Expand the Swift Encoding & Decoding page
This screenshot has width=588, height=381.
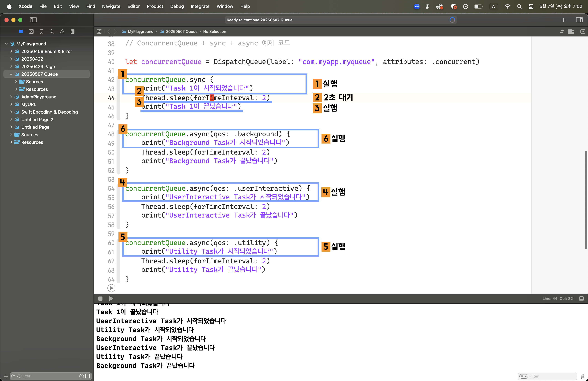11,112
